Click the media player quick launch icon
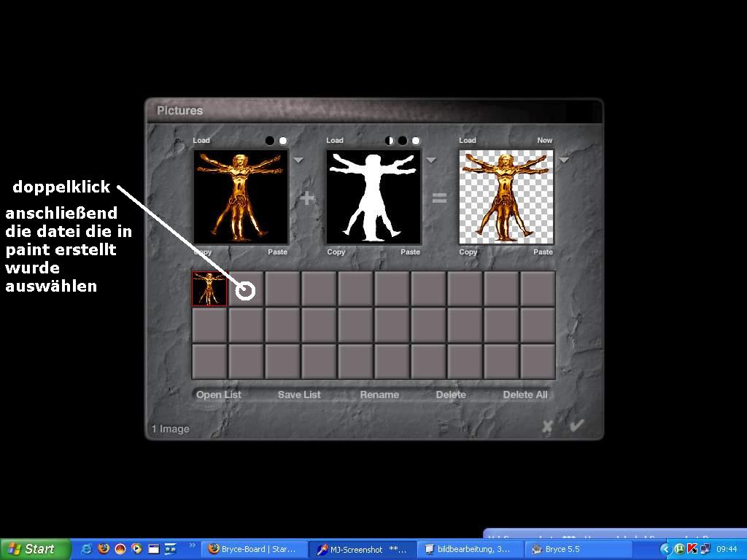Image resolution: width=747 pixels, height=560 pixels. 136,549
